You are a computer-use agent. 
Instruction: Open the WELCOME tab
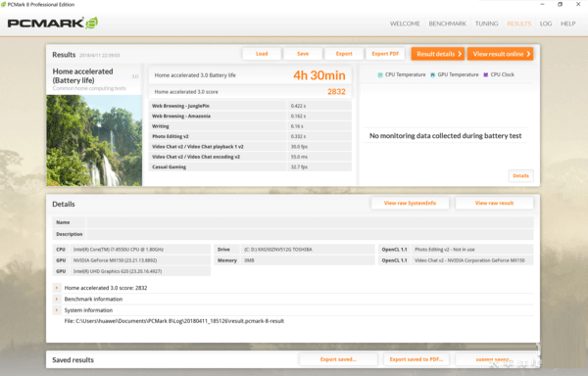pos(405,23)
